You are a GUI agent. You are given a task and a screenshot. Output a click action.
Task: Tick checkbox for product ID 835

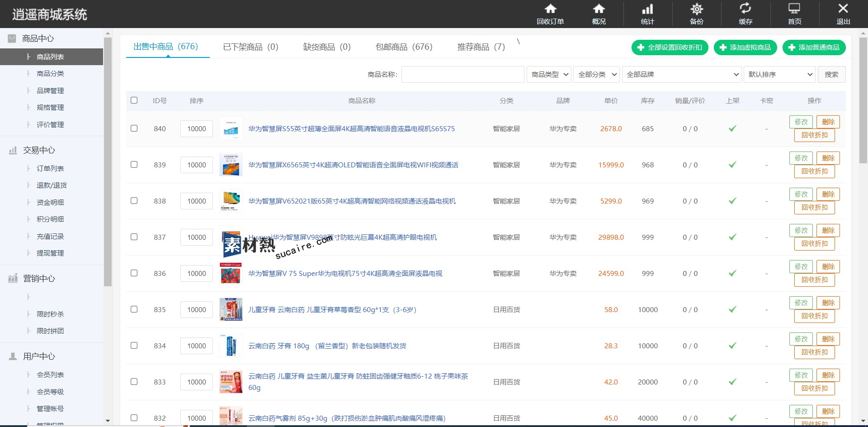(134, 309)
